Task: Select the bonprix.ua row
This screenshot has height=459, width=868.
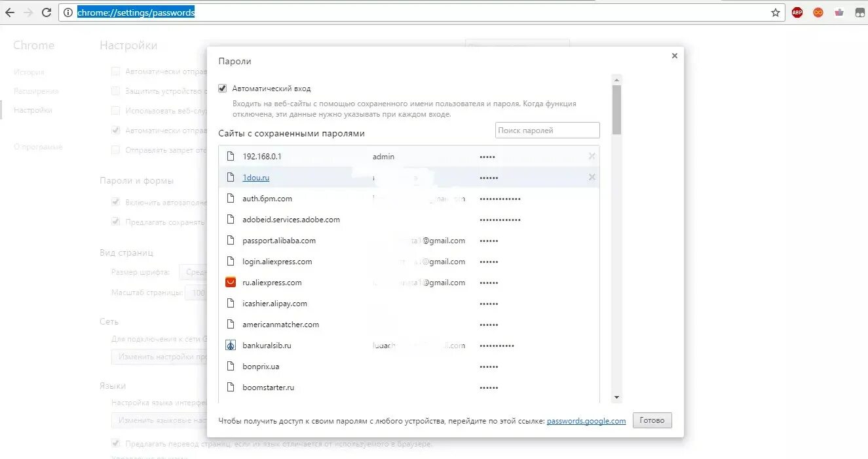Action: (409, 366)
